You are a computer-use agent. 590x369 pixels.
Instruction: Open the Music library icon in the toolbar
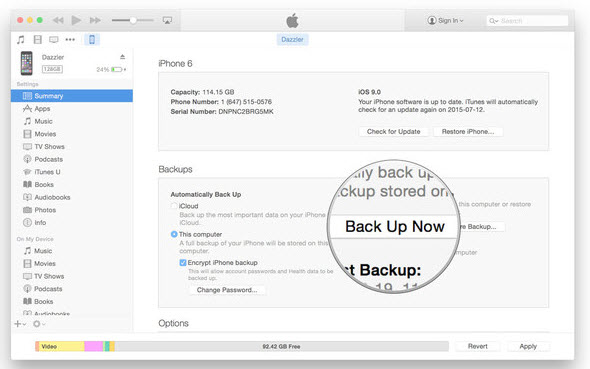[x=21, y=39]
